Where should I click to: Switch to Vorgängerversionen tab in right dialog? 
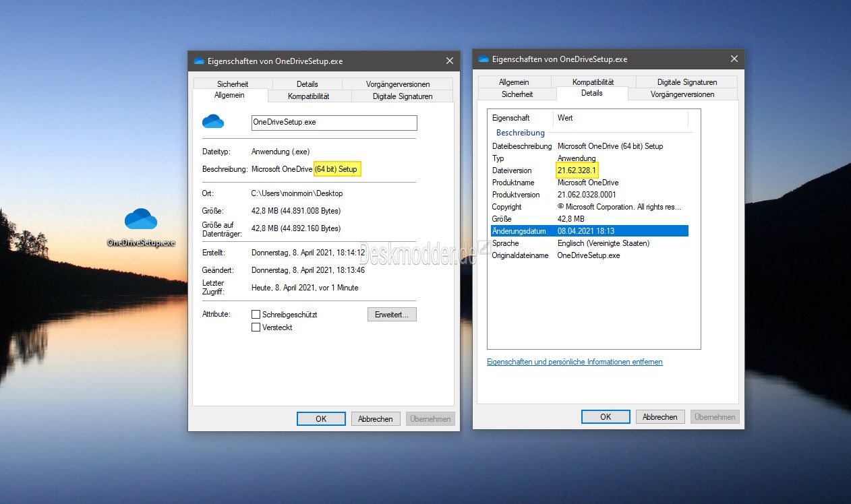point(682,94)
